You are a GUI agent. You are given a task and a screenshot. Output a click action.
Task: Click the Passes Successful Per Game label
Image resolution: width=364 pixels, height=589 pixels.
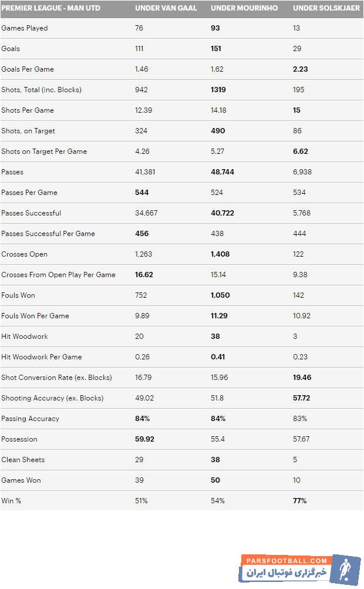click(48, 234)
